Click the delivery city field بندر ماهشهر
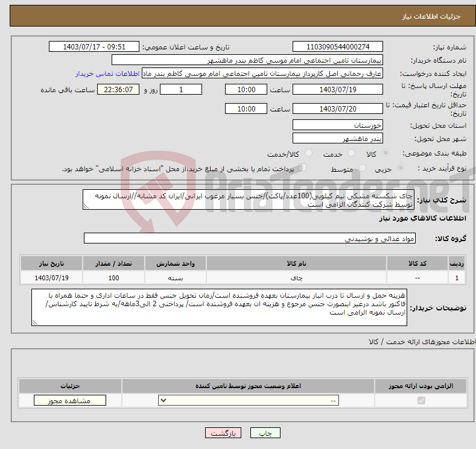The width and height of the screenshot is (476, 449). [x=338, y=138]
